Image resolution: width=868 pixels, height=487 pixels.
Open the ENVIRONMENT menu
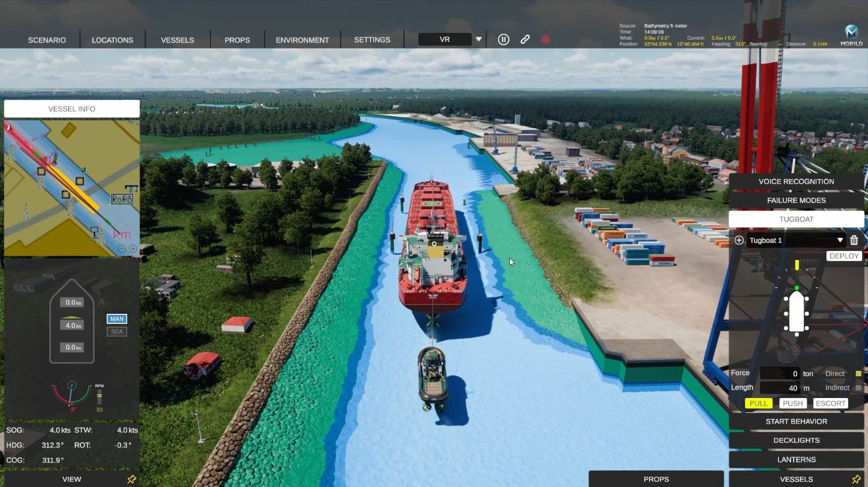coord(302,40)
